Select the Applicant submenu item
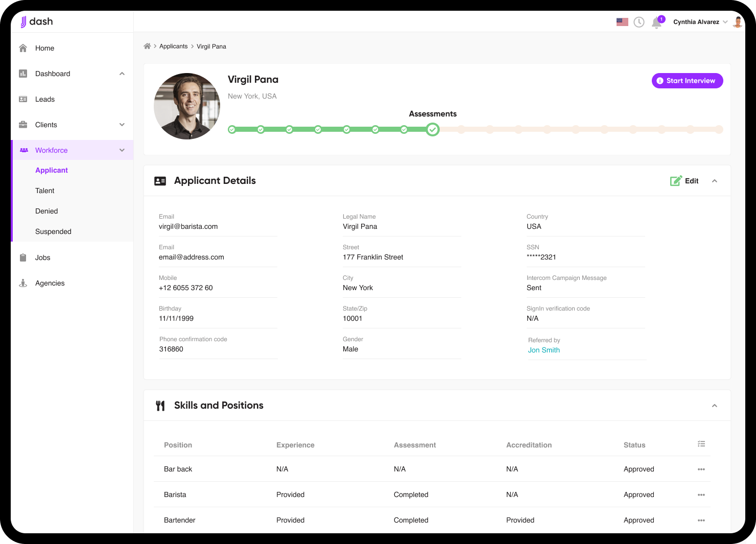Image resolution: width=756 pixels, height=544 pixels. tap(52, 170)
